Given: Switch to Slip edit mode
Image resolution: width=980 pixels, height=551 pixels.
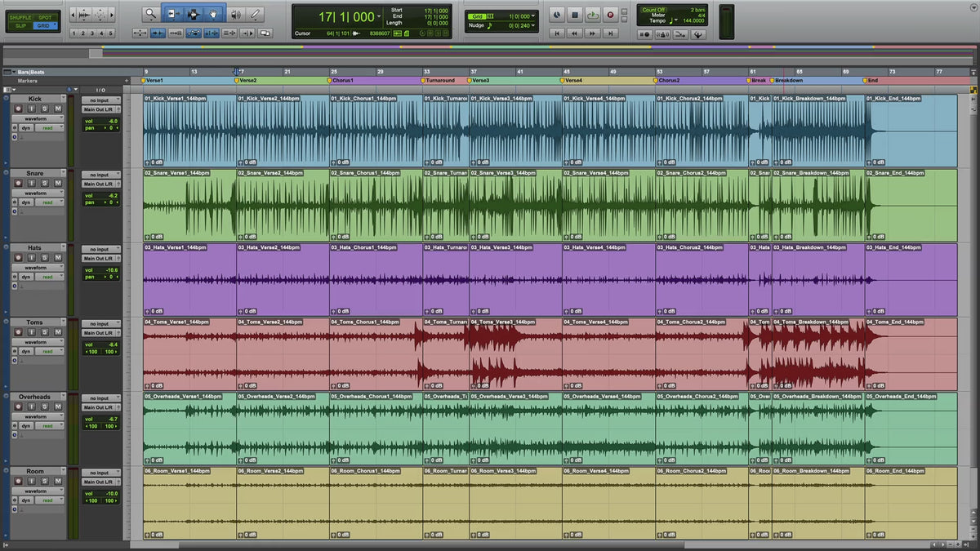Looking at the screenshot, I should [x=20, y=26].
